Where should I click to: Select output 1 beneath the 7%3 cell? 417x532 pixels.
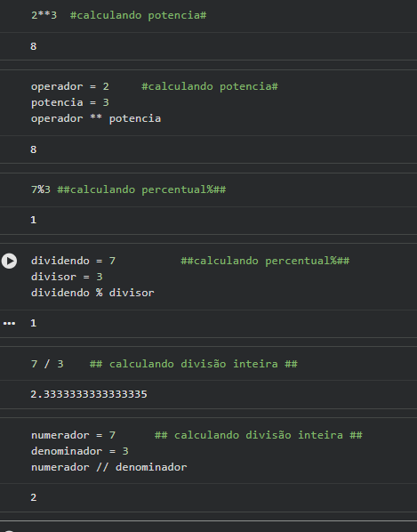point(33,220)
